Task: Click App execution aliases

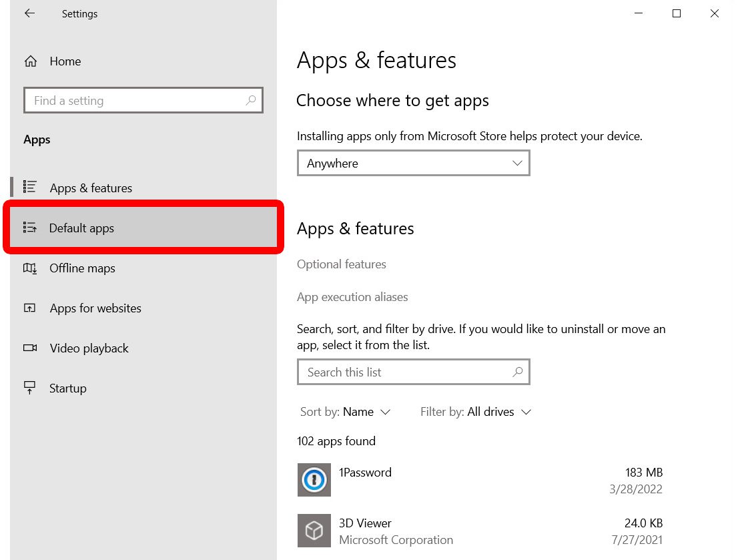Action: click(352, 297)
